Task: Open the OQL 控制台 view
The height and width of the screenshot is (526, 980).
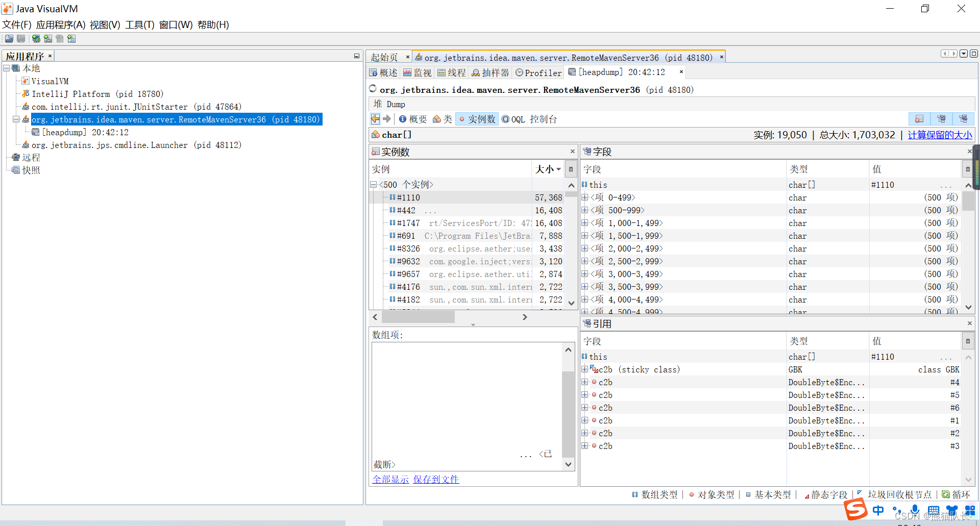Action: 529,119
